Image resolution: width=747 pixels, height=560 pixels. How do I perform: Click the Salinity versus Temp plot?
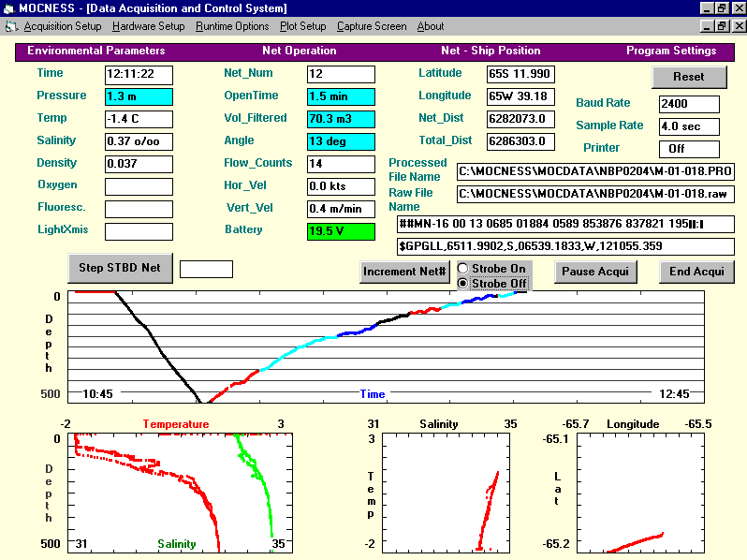[446, 493]
